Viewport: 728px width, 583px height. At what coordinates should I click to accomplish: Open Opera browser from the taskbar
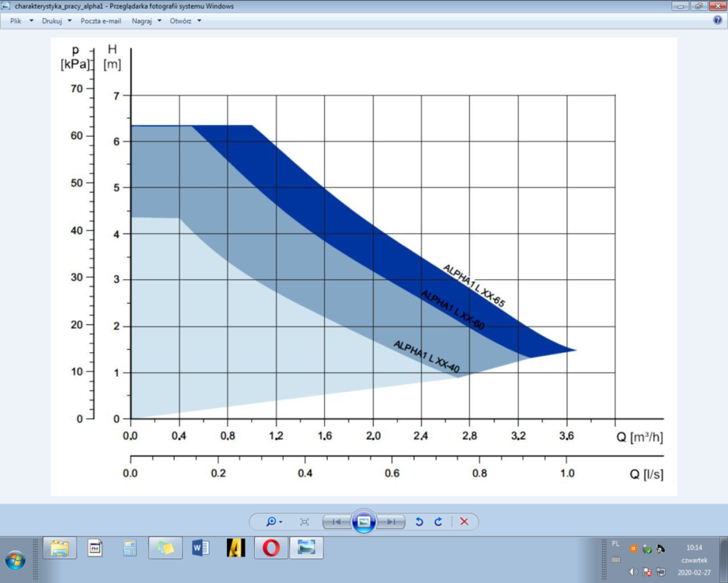(x=271, y=548)
